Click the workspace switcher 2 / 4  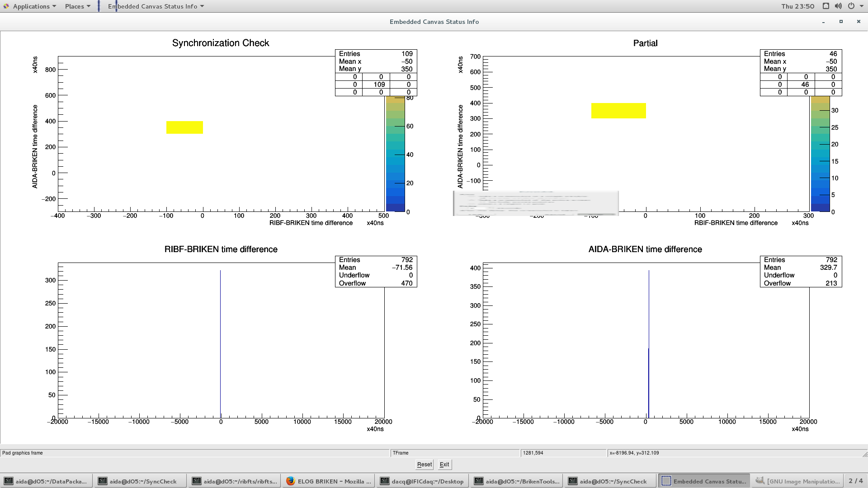[x=855, y=481]
